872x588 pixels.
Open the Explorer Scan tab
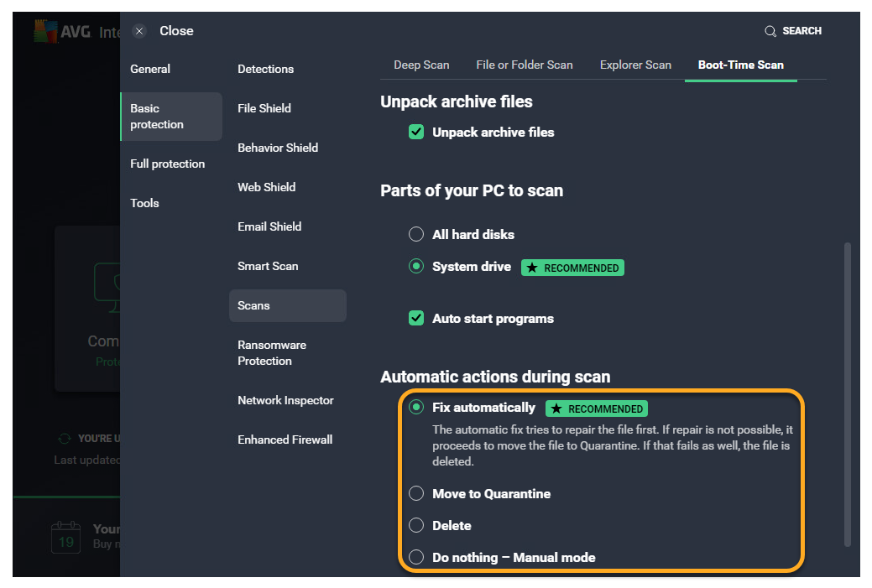[635, 65]
